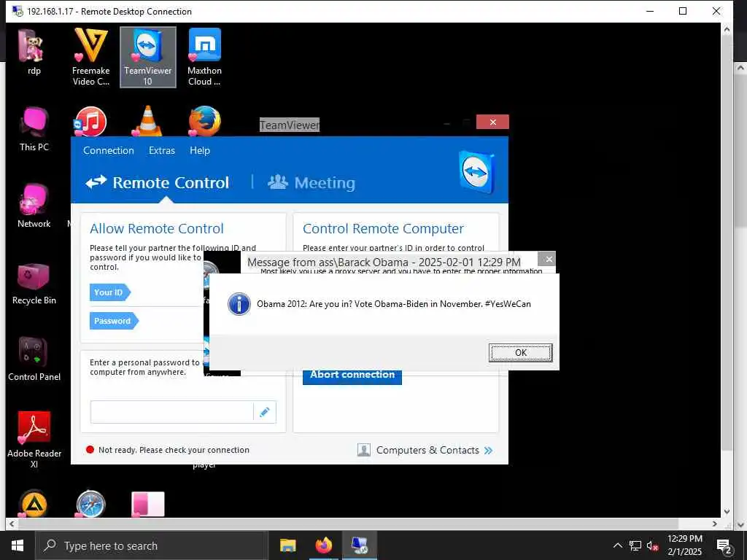Viewport: 747px width, 560px height.
Task: Click the blue information icon in message dialog
Action: 239,304
